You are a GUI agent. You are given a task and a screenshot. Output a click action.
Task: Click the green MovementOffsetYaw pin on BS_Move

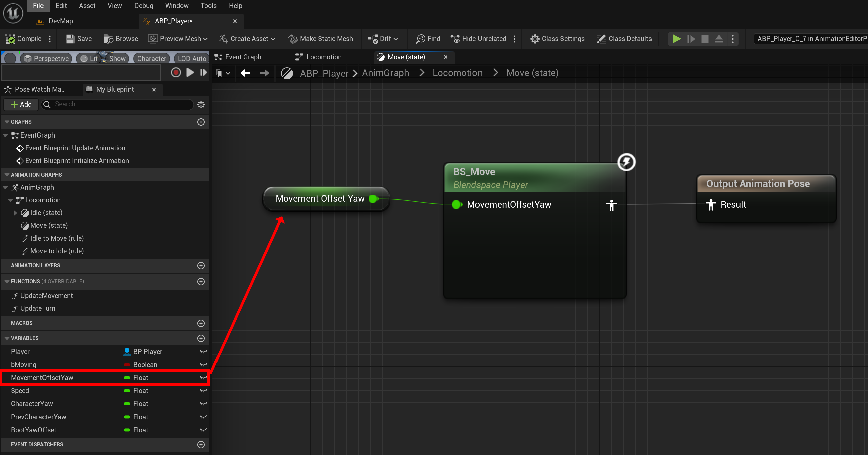[x=456, y=204]
